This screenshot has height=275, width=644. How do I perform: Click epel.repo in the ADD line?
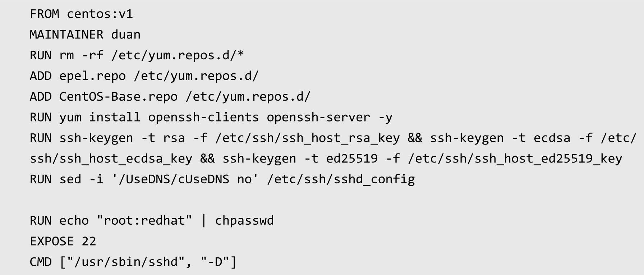93,76
